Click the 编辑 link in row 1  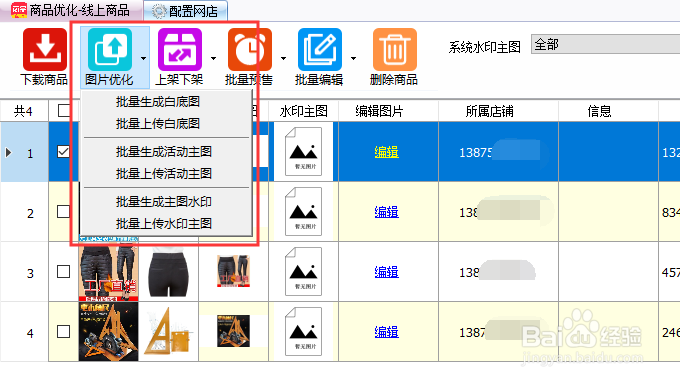386,152
